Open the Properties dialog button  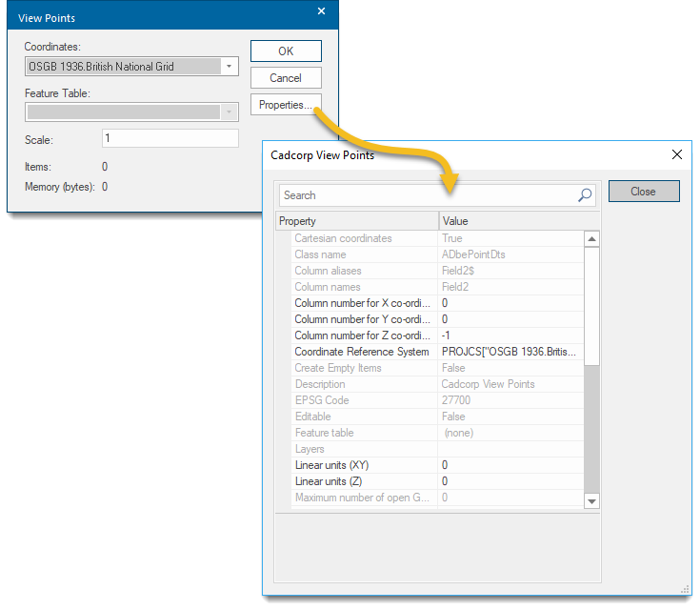[x=286, y=105]
